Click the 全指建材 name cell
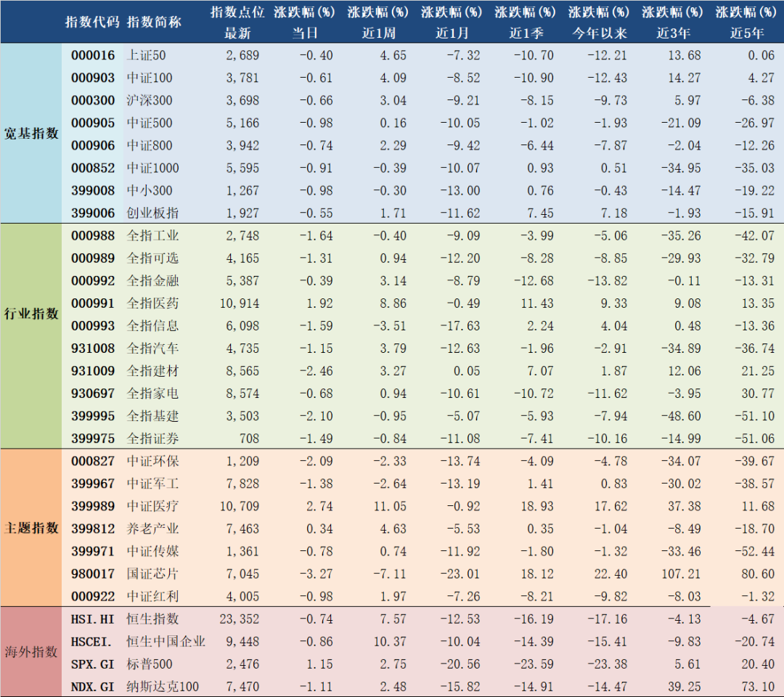This screenshot has height=697, width=784. point(152,371)
